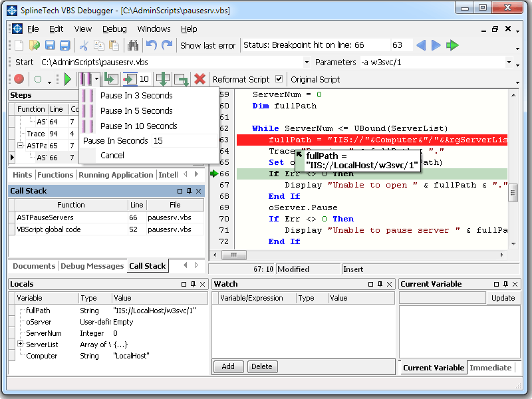Collapse the ASTPa node in Steps tree
The height and width of the screenshot is (399, 532).
click(x=21, y=146)
